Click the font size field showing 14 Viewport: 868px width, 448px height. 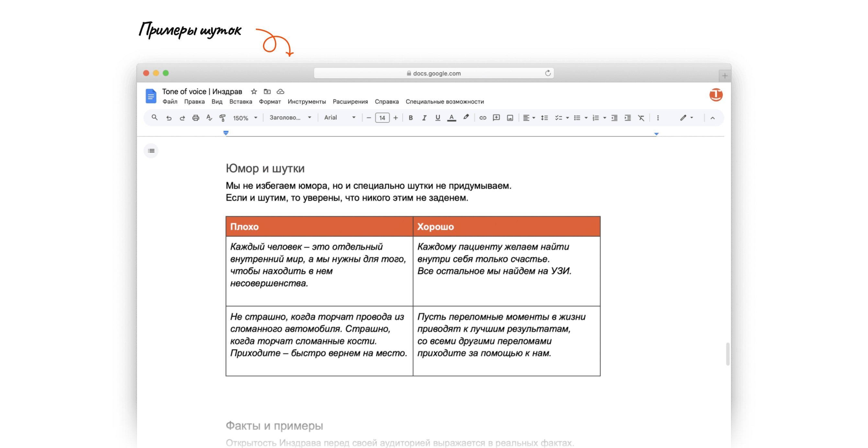pyautogui.click(x=382, y=118)
